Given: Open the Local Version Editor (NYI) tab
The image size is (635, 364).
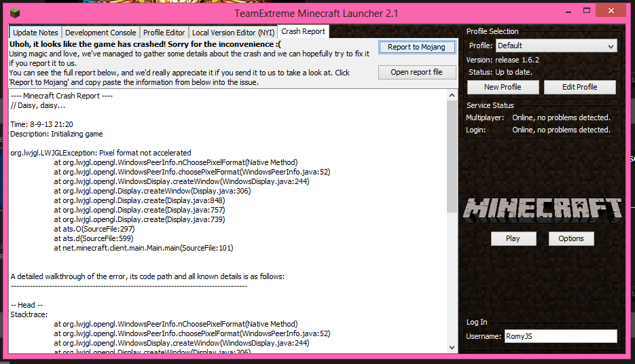Looking at the screenshot, I should (x=233, y=33).
